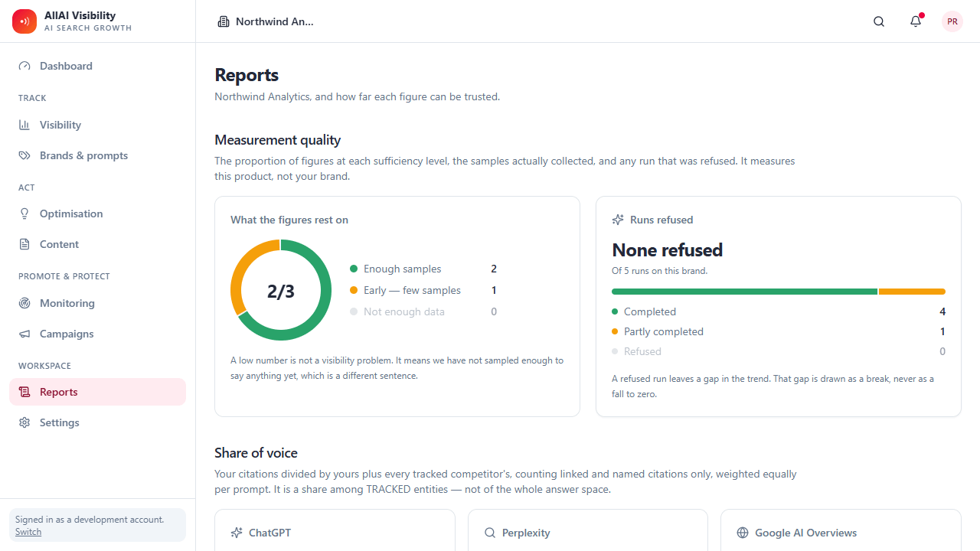The height and width of the screenshot is (551, 980).
Task: Go to the Monitoring page
Action: point(97,303)
